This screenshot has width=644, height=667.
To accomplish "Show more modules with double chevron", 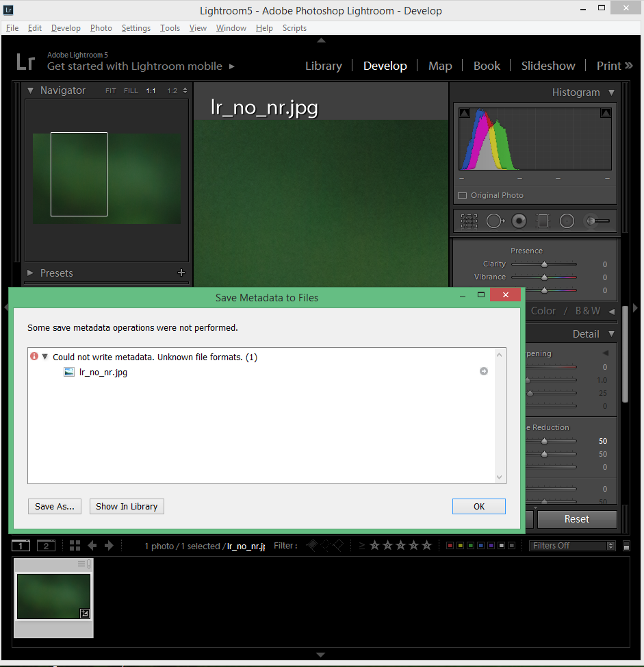I will pos(629,66).
